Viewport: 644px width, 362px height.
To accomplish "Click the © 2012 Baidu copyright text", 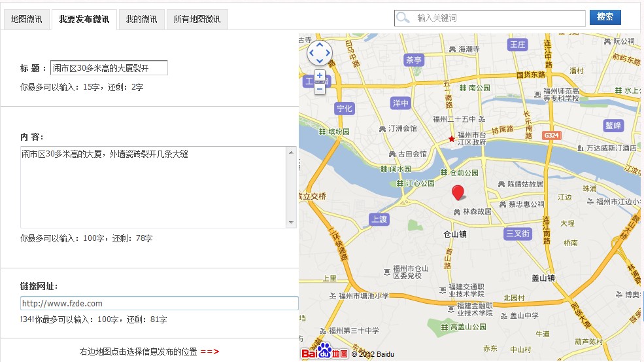I will (x=373, y=354).
